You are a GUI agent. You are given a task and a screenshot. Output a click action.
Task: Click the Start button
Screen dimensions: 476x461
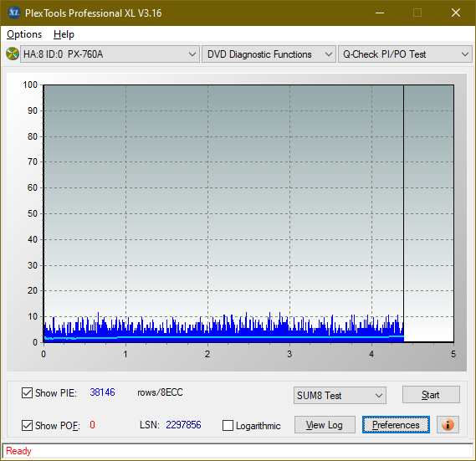point(431,395)
